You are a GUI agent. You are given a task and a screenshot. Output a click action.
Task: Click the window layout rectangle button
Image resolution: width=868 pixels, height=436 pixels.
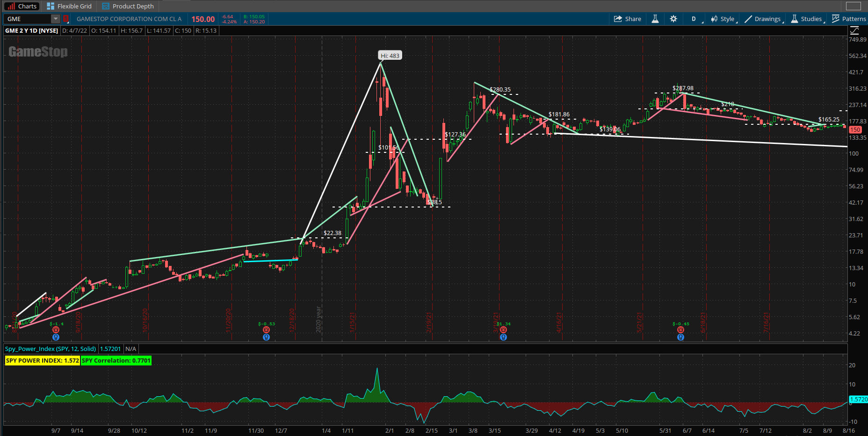point(854,6)
